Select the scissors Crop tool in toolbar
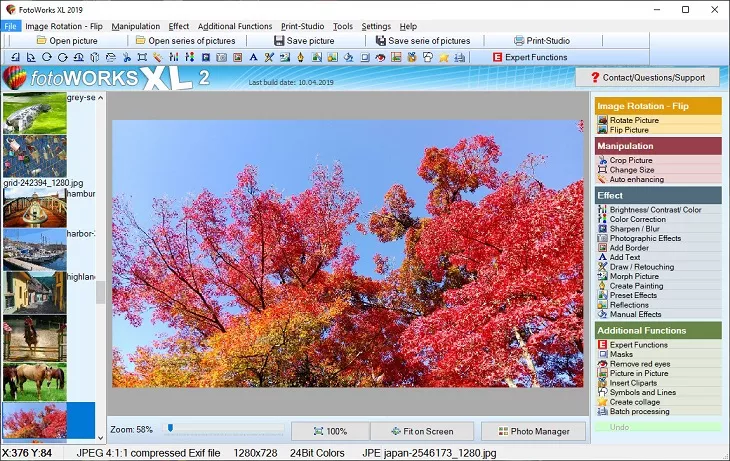The height and width of the screenshot is (461, 730). pyautogui.click(x=127, y=57)
